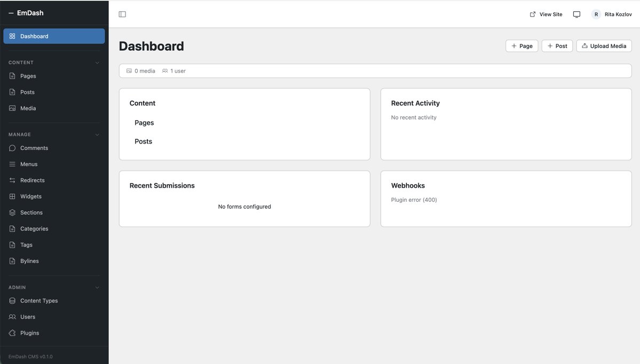This screenshot has height=364, width=640.
Task: Collapse the ADMIN section chevron
Action: pyautogui.click(x=97, y=288)
